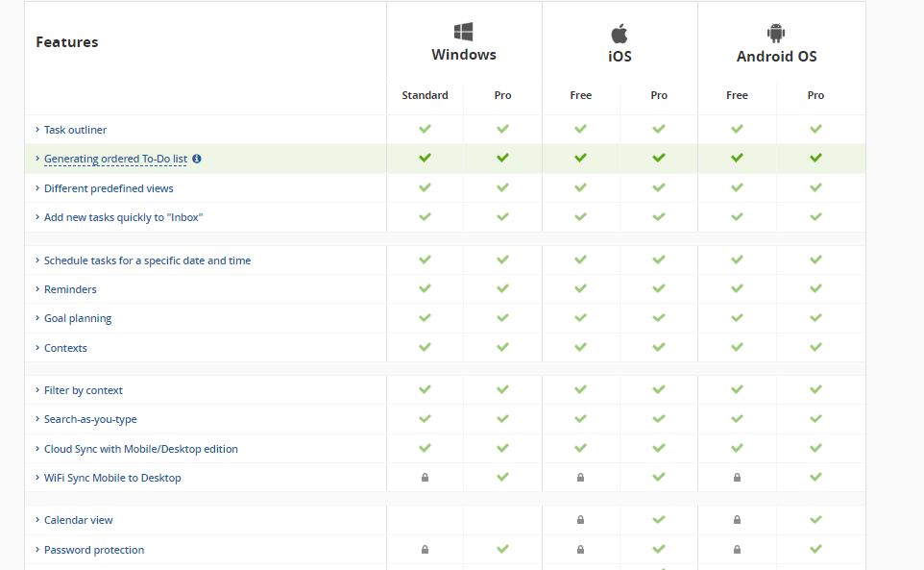The height and width of the screenshot is (570, 924).
Task: Click Reminders checkmark under iOS Pro
Action: 659,288
